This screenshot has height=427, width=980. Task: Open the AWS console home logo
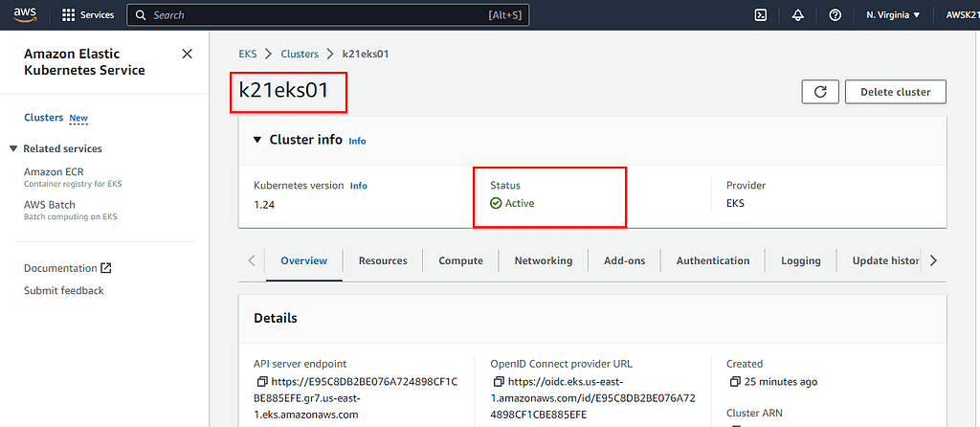coord(23,14)
